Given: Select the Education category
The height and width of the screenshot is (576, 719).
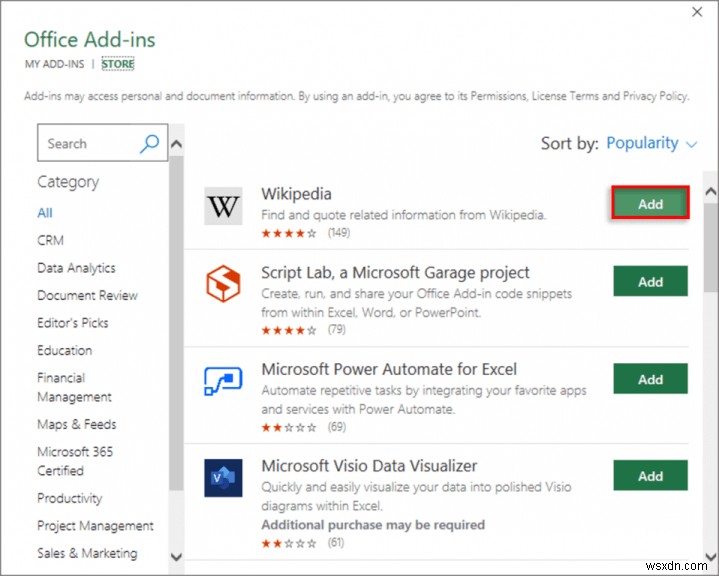Looking at the screenshot, I should [65, 350].
